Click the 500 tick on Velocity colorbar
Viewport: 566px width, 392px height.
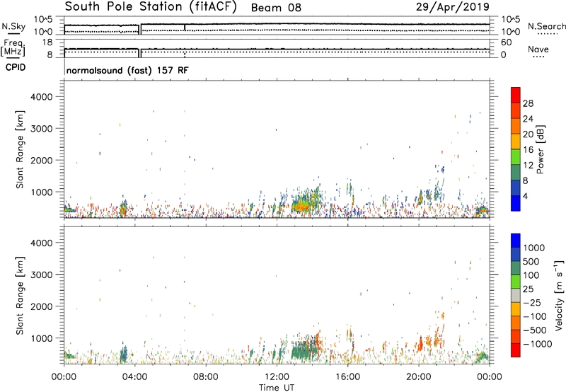(531, 261)
